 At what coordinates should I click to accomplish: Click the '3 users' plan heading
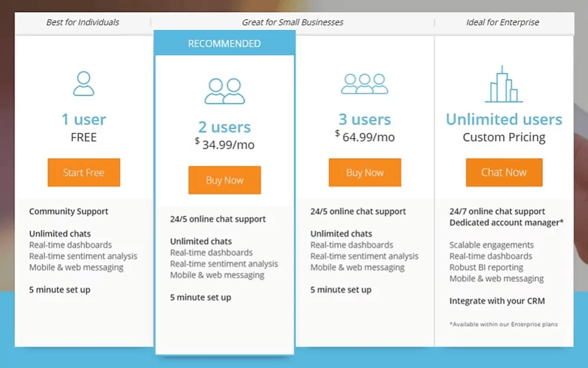pos(365,120)
